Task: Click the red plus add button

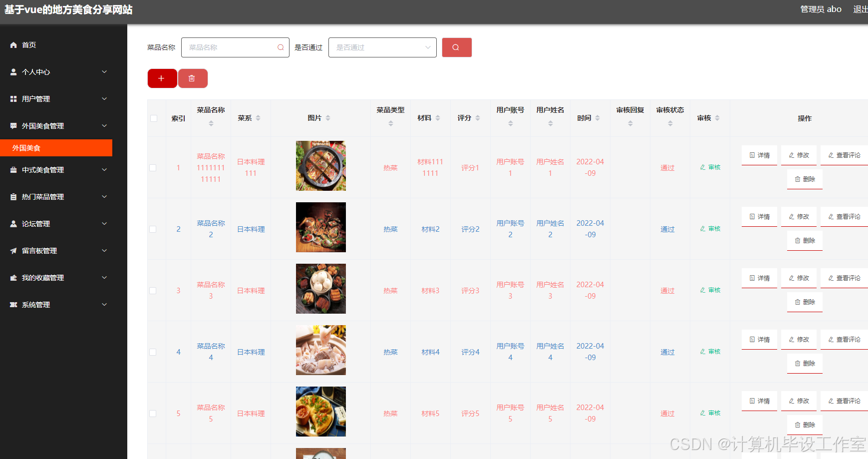Action: [162, 78]
